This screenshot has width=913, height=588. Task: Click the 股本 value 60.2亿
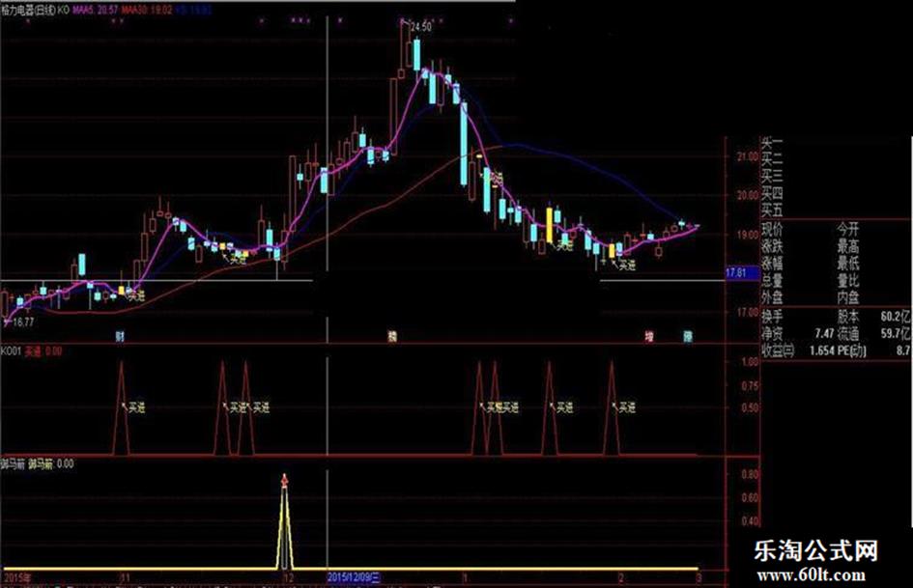[x=895, y=317]
